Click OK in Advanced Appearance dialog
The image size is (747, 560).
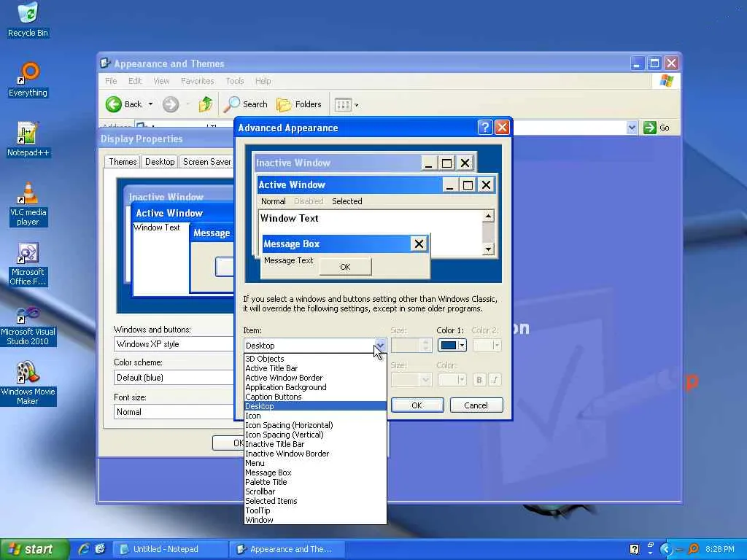tap(417, 405)
